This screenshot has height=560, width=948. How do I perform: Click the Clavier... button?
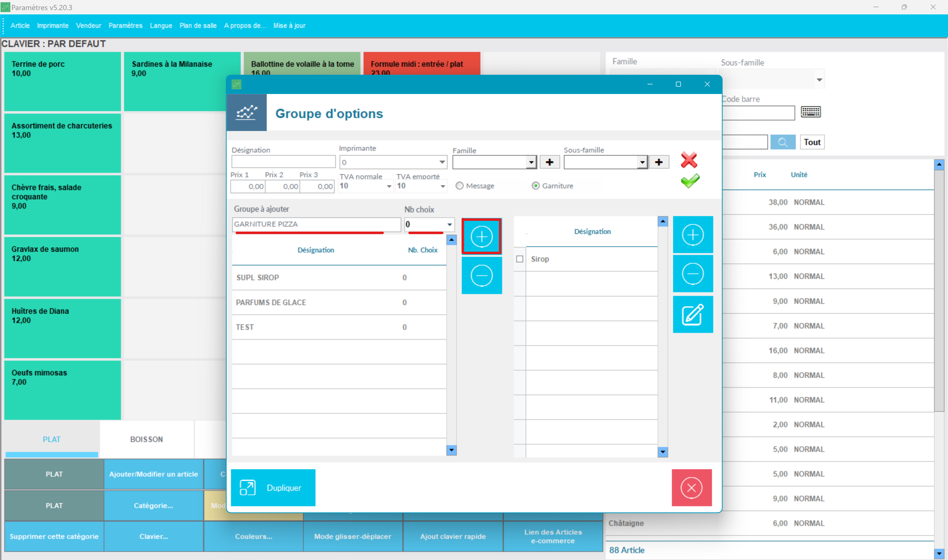pos(154,536)
